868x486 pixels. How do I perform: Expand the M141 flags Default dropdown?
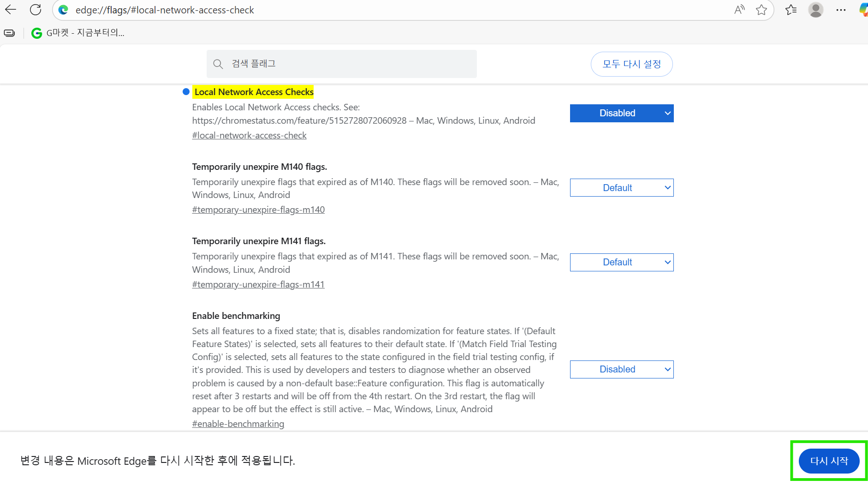pos(621,262)
